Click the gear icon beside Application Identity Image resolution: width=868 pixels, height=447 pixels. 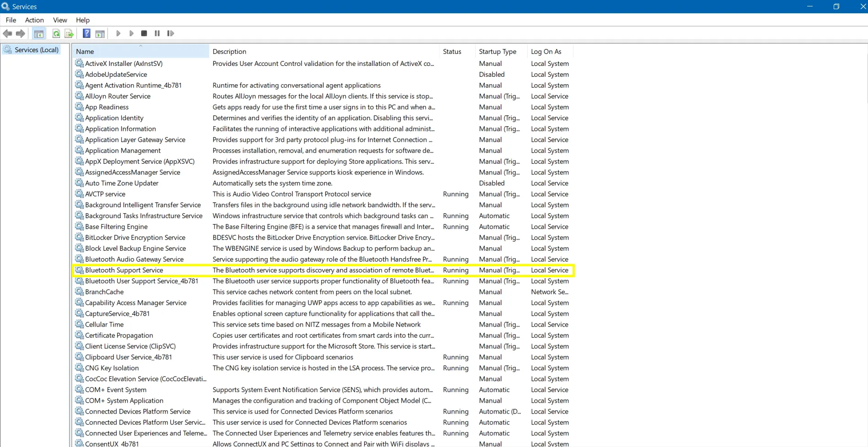(80, 118)
